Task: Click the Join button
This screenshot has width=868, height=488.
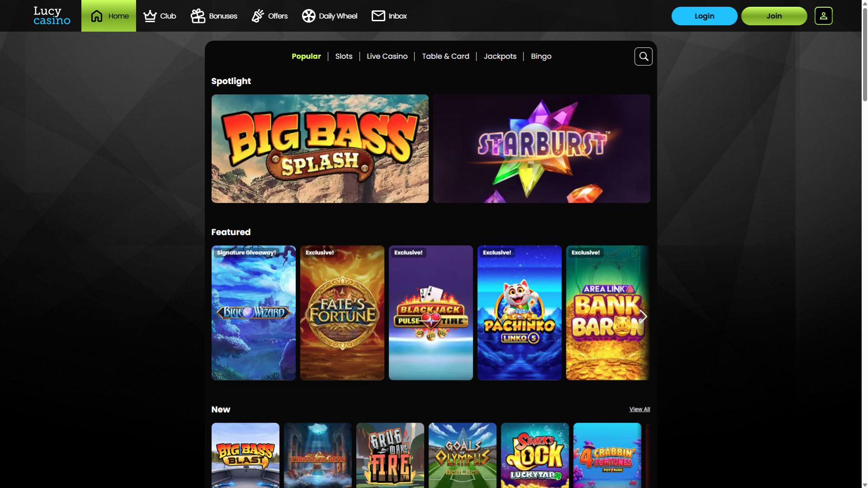Action: (774, 16)
